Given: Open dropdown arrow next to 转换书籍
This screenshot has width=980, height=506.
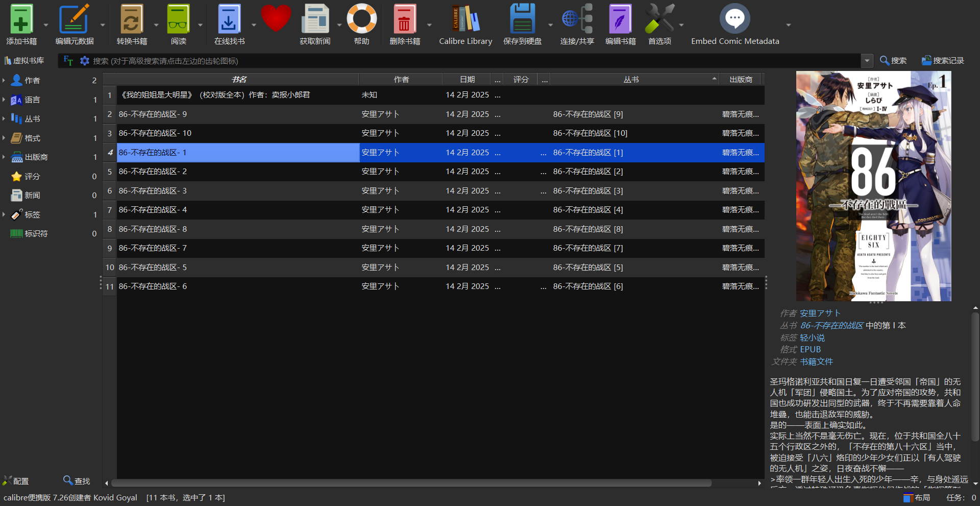Looking at the screenshot, I should click(156, 25).
